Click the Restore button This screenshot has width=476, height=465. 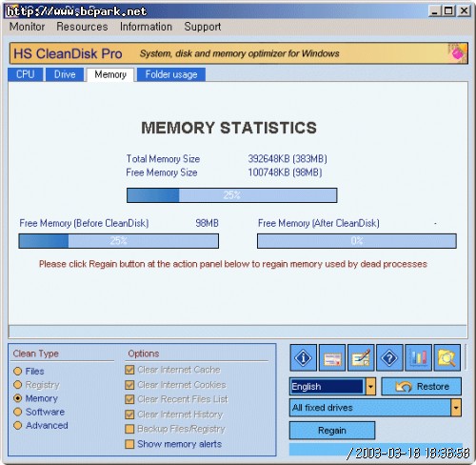(422, 387)
